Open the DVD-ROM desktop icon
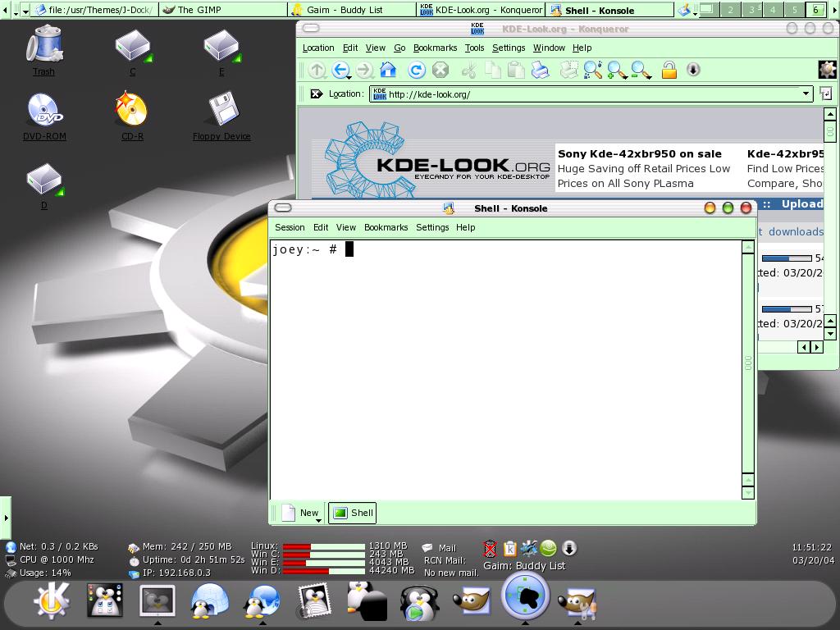Image resolution: width=840 pixels, height=630 pixels. 44,116
